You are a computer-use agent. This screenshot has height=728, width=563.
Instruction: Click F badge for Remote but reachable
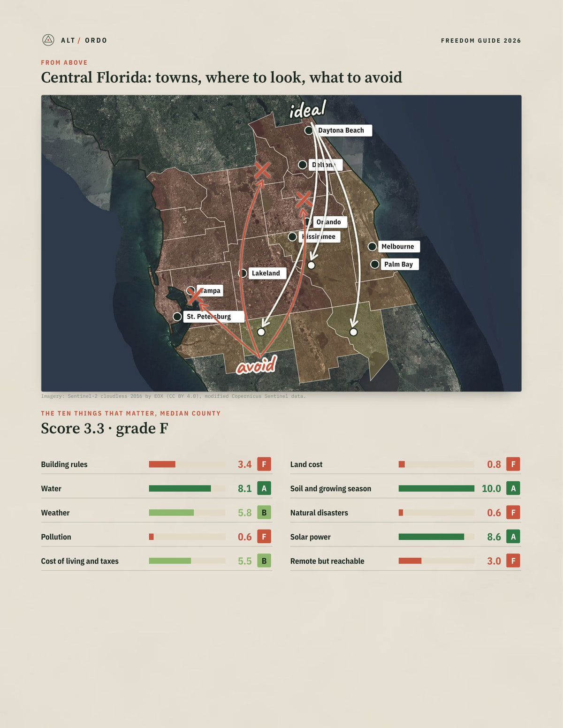pyautogui.click(x=513, y=561)
